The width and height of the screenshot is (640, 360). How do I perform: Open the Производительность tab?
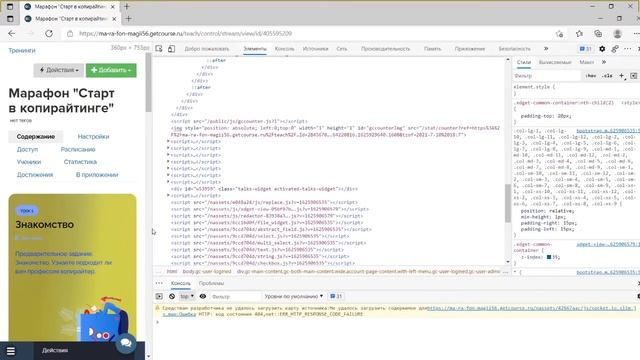tap(385, 49)
